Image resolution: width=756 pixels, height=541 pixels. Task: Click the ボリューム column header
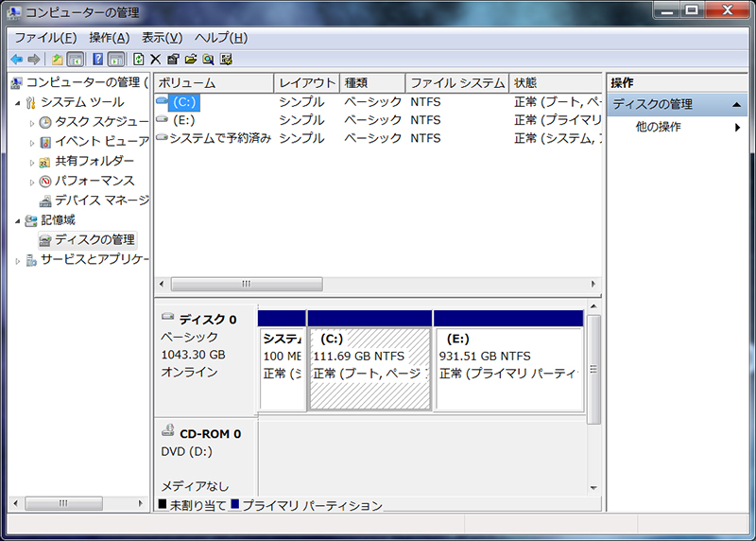213,83
